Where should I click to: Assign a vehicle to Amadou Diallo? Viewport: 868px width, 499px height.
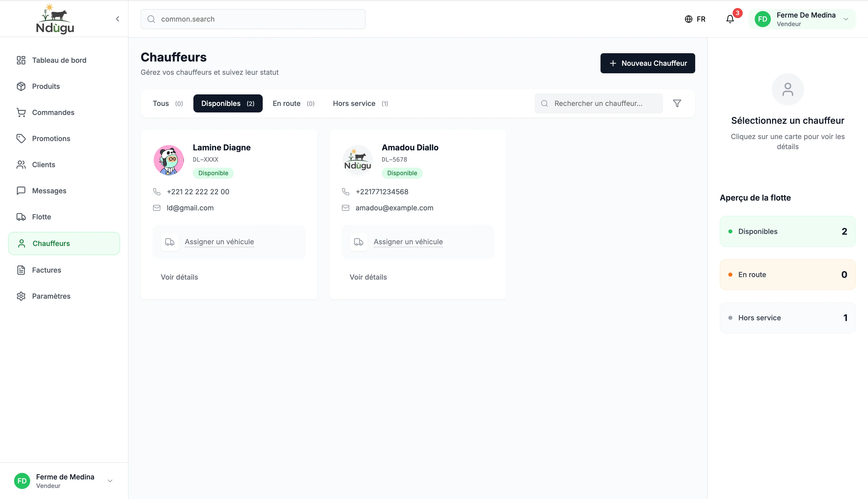[x=408, y=242]
